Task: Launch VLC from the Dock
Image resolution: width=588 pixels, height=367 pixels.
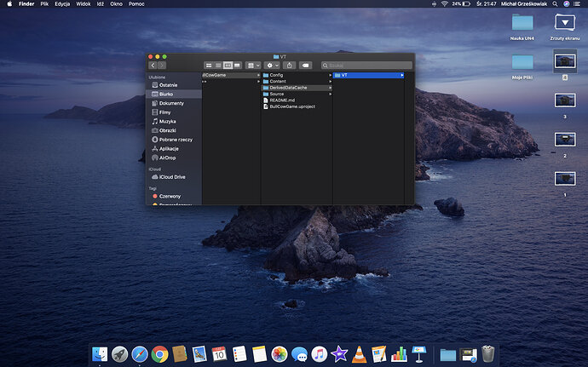Action: [360, 353]
